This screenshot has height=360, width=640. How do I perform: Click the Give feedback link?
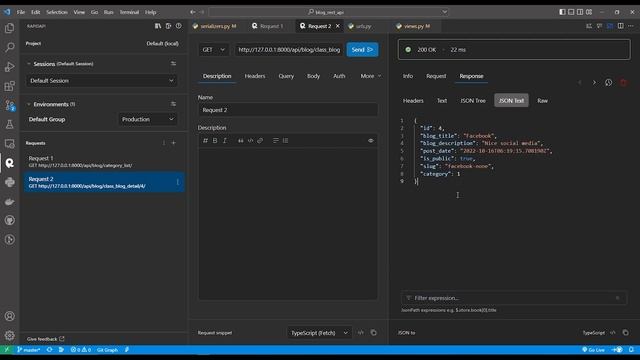click(x=45, y=339)
